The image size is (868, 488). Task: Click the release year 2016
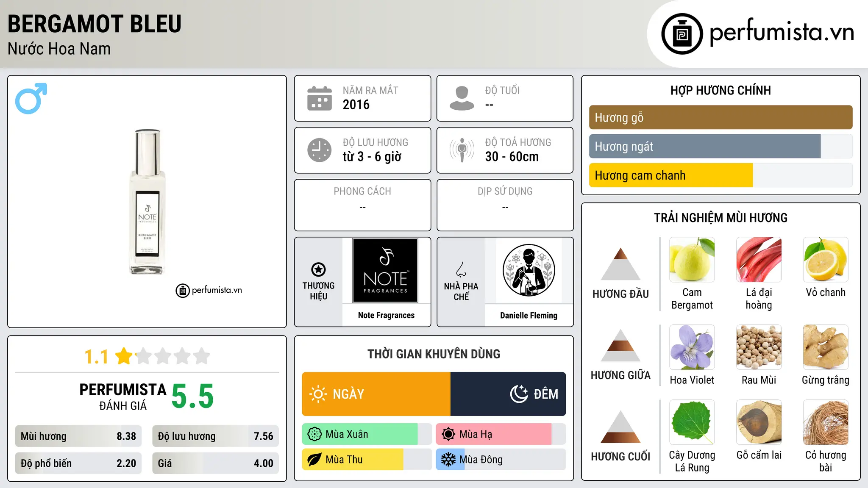click(x=356, y=105)
